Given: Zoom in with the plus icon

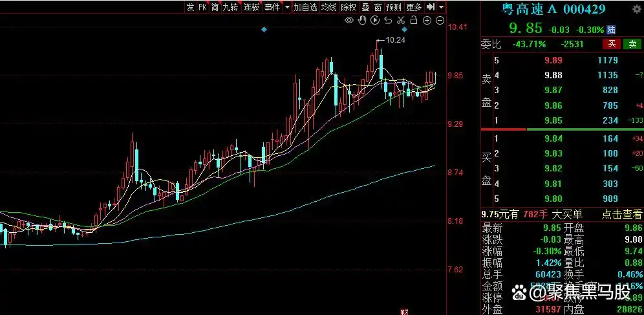Looking at the screenshot, I should (x=427, y=21).
